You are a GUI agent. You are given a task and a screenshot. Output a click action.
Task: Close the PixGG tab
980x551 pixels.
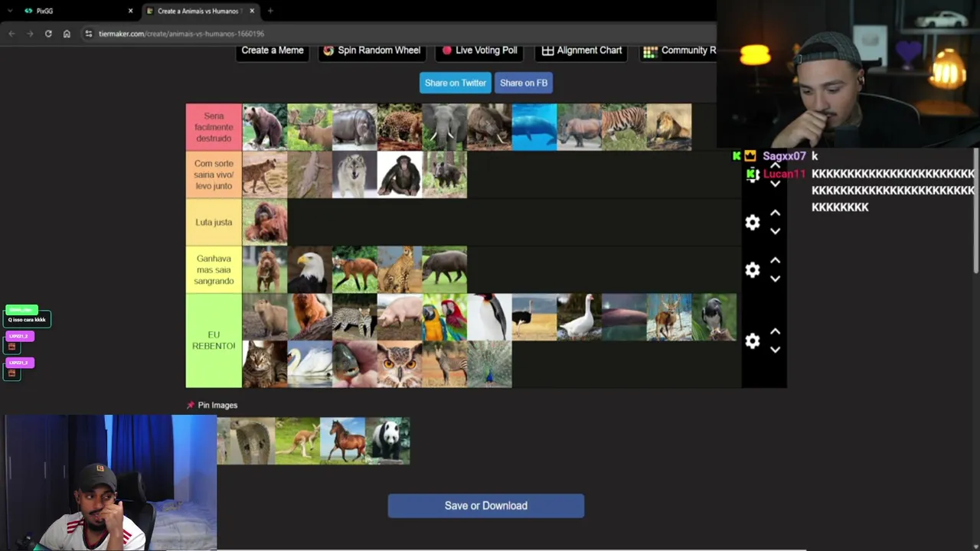click(130, 11)
